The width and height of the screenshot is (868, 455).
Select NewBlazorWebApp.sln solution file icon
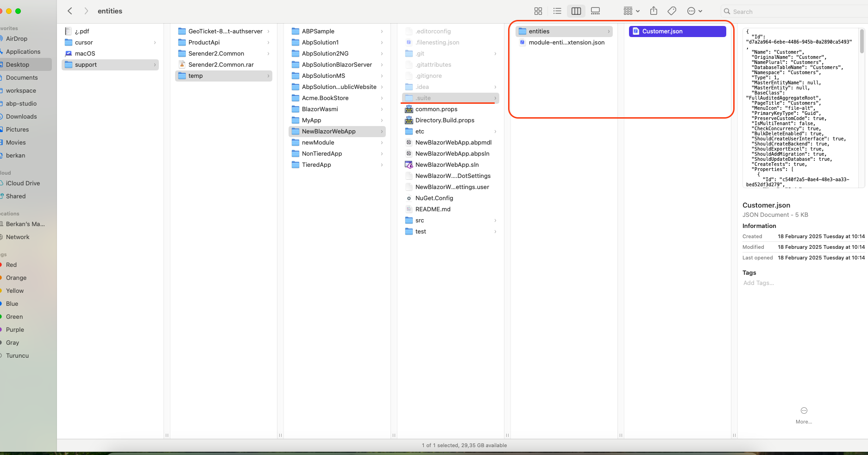pos(409,165)
